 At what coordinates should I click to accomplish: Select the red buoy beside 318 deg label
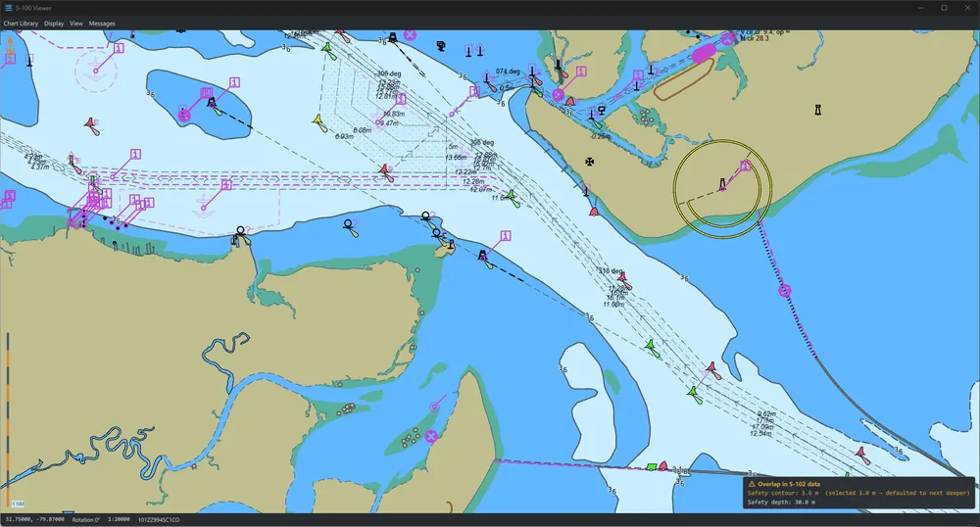pos(623,281)
